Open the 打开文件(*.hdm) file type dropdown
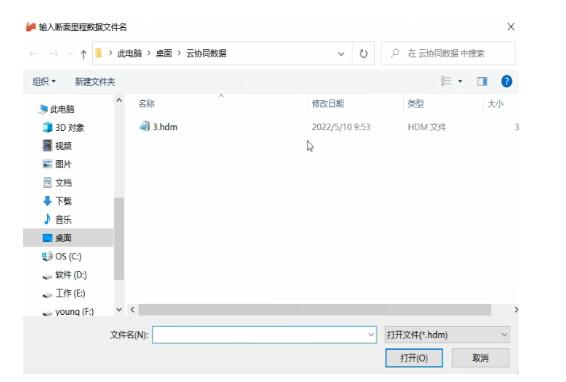The height and width of the screenshot is (382, 566). coord(447,335)
